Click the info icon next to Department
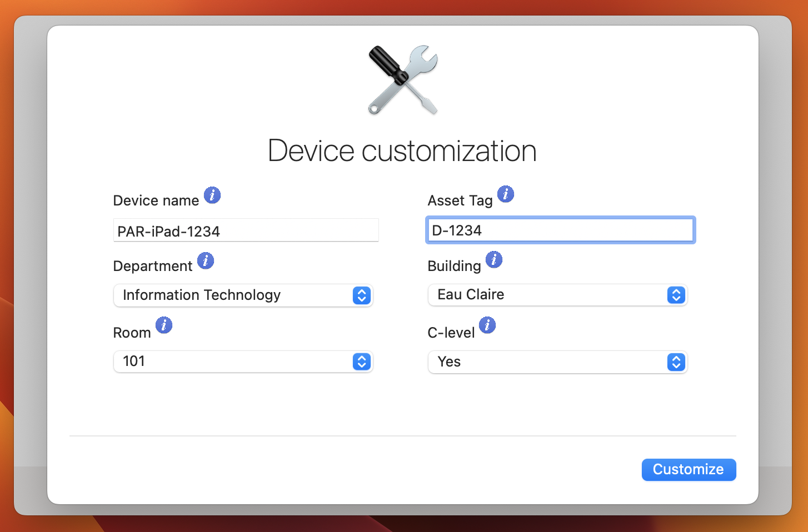 206,260
